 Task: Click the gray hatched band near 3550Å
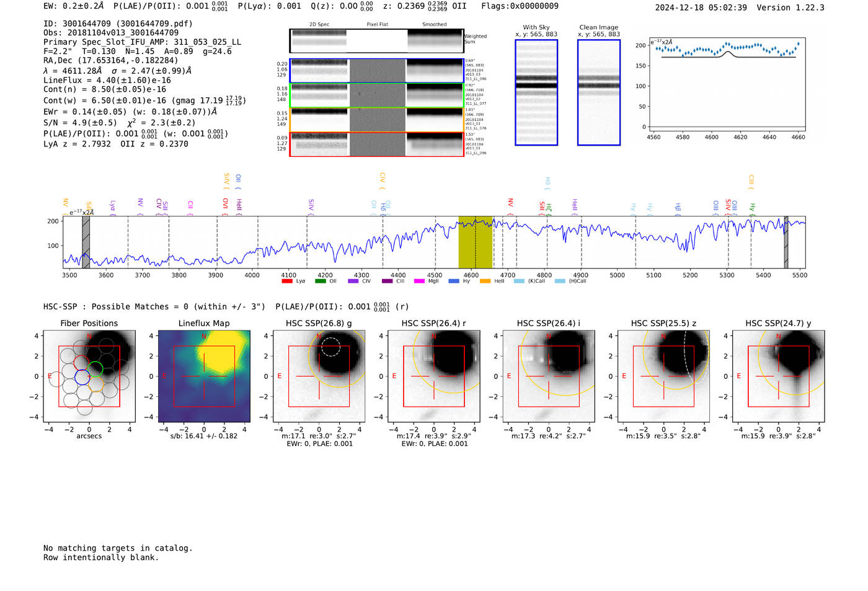(x=86, y=242)
